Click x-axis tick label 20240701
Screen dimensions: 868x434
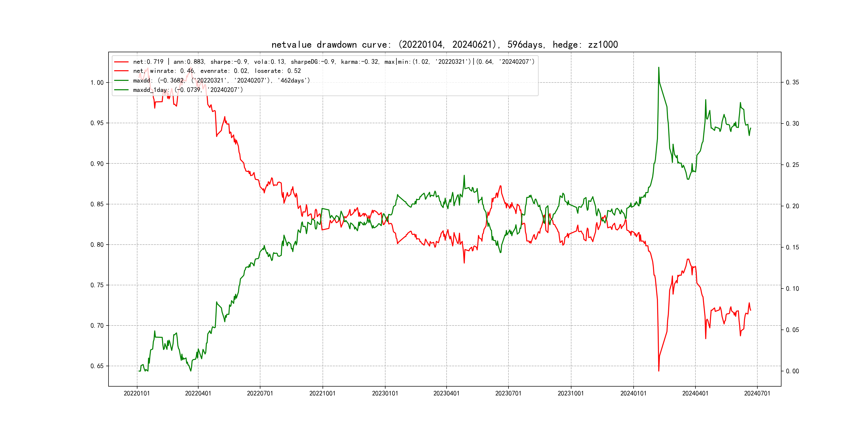point(757,393)
